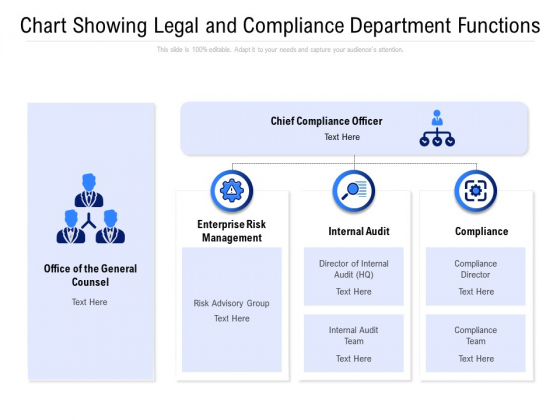This screenshot has height=420, width=560.
Task: Click the "Risk Advisory Group" label
Action: 231,303
